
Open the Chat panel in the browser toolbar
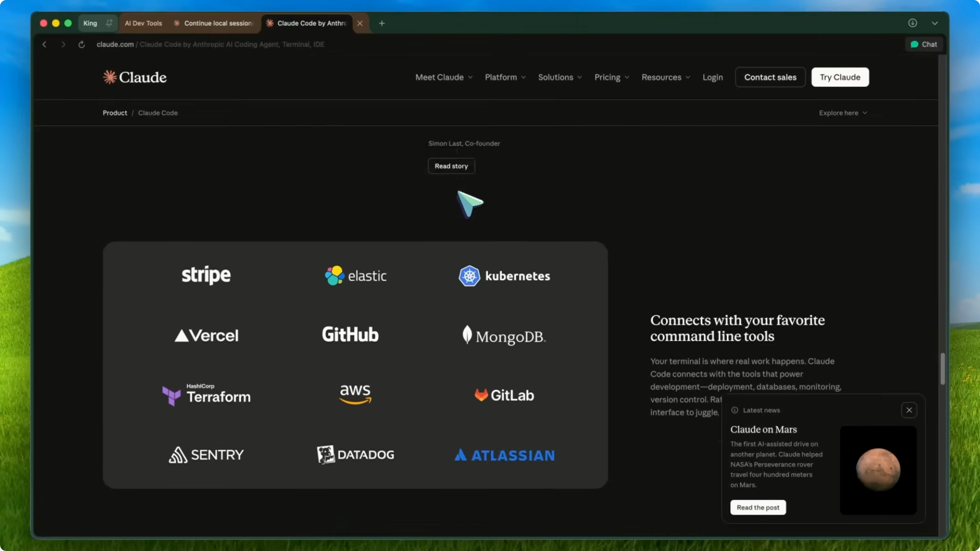pos(924,44)
